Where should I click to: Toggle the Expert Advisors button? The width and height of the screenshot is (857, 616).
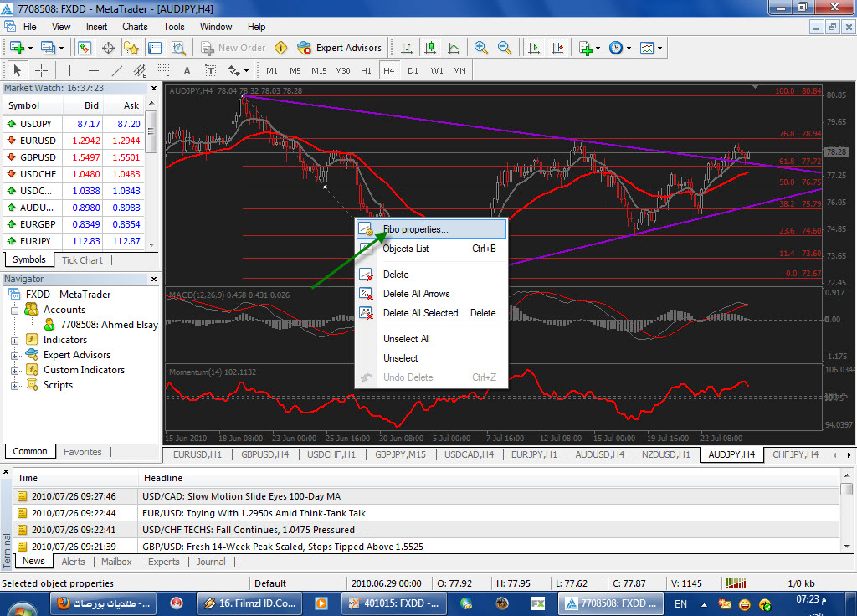340,48
